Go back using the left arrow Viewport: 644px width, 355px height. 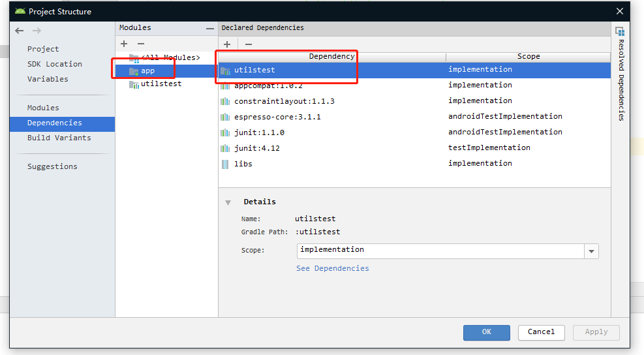(x=19, y=31)
